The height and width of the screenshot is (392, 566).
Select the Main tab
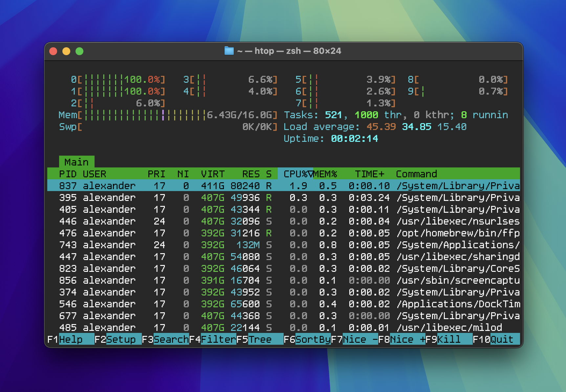tap(76, 162)
